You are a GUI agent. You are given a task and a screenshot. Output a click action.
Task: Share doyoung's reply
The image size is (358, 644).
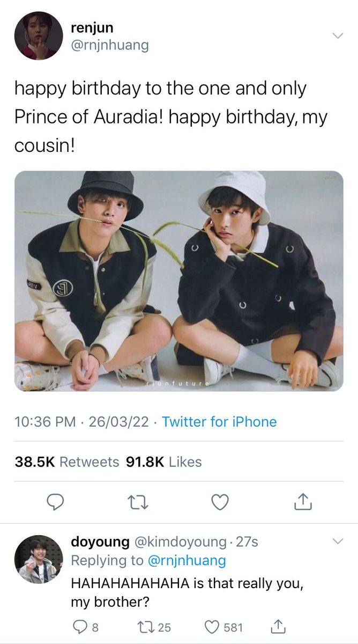278,626
